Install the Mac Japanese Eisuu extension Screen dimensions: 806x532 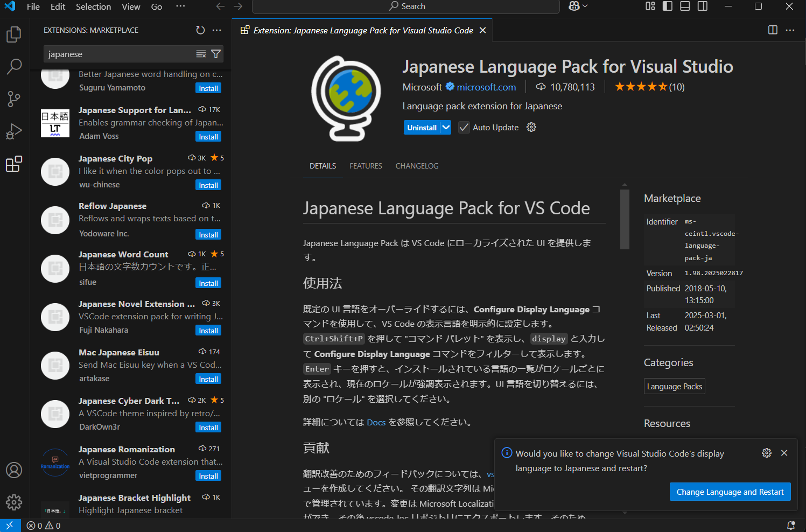(208, 379)
